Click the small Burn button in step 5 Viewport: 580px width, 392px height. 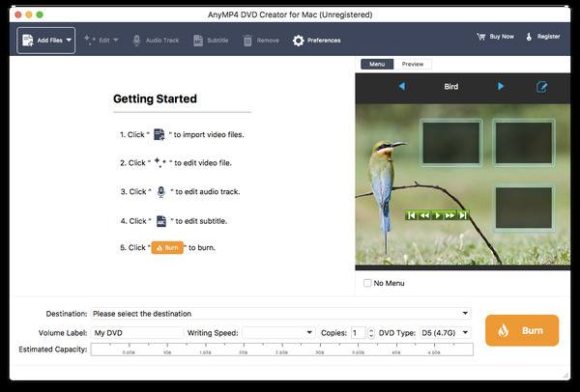tap(167, 247)
